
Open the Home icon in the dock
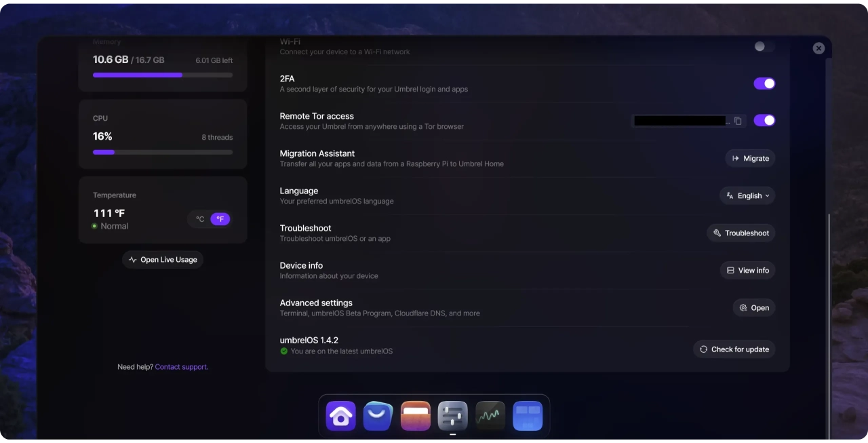pyautogui.click(x=340, y=416)
